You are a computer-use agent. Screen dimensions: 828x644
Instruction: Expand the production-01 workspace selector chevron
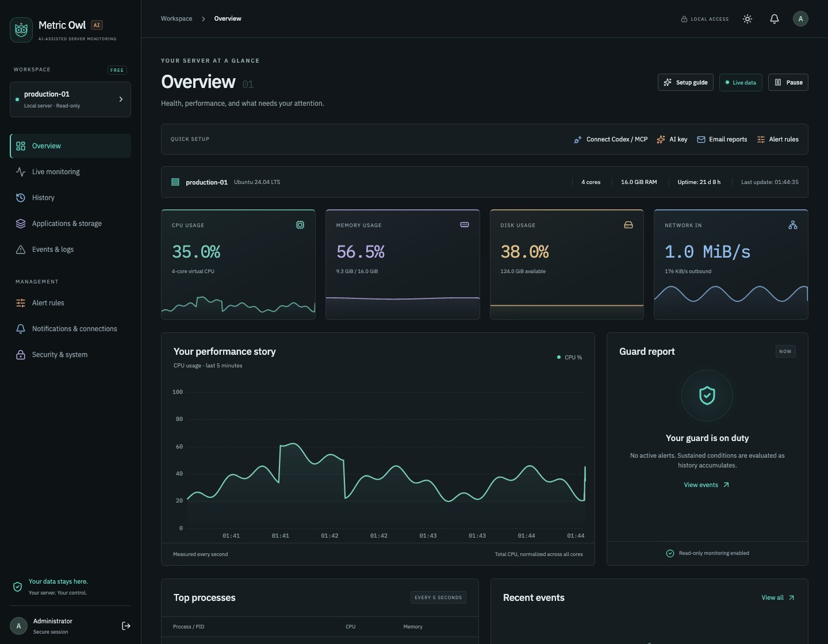click(121, 99)
